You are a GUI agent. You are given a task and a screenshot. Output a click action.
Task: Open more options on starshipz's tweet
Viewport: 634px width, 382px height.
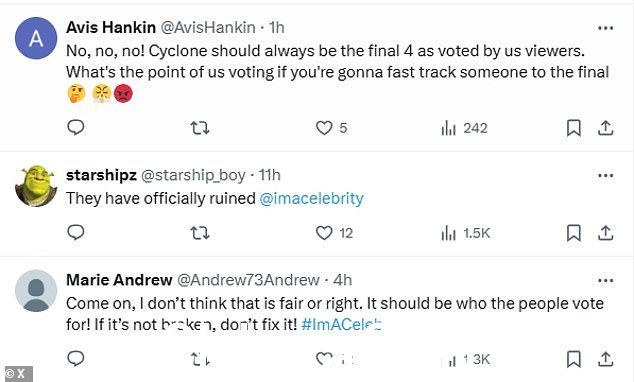(605, 175)
